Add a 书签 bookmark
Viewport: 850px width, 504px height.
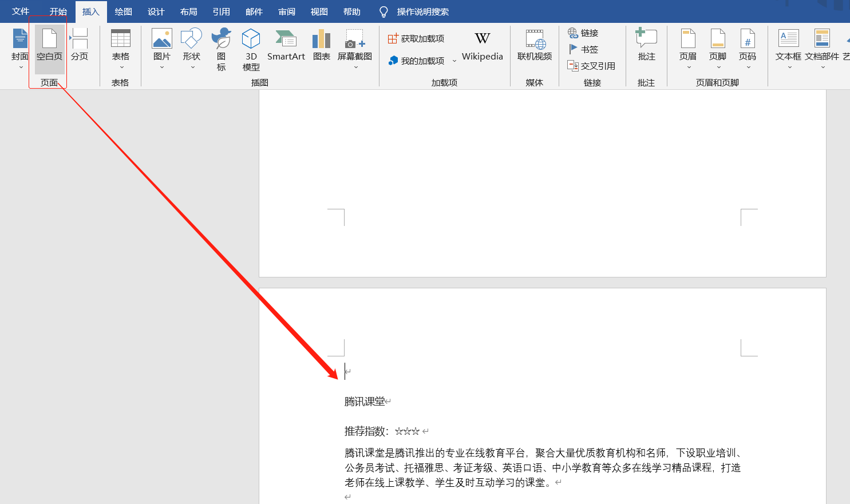[x=583, y=50]
